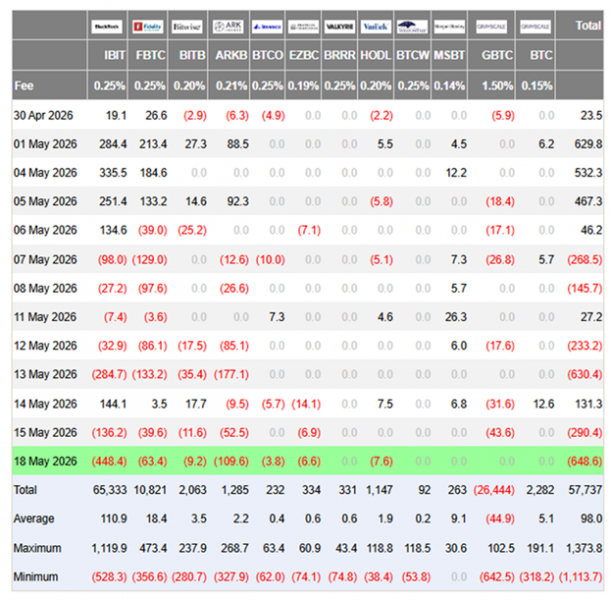Click the 57,737 grand total cell

[x=585, y=490]
